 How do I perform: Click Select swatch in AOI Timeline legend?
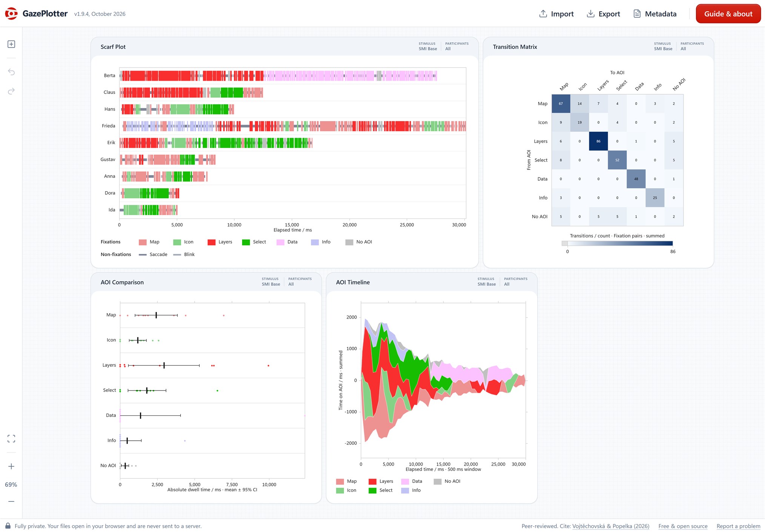coord(372,490)
